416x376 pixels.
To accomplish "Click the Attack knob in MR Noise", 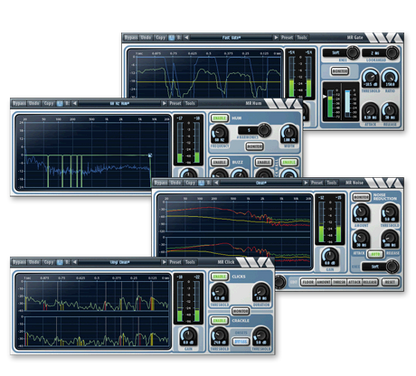I will click(361, 239).
